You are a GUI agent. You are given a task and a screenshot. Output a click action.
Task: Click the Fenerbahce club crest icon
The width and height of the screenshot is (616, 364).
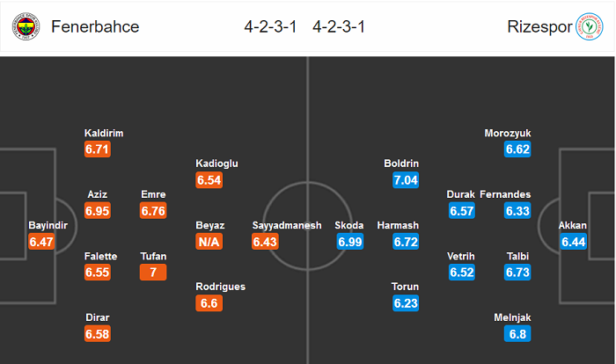click(31, 26)
